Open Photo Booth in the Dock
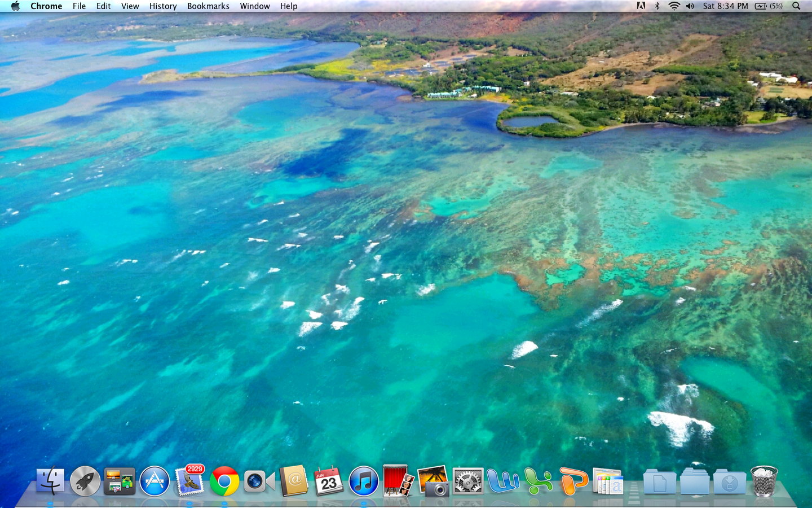 tap(398, 481)
